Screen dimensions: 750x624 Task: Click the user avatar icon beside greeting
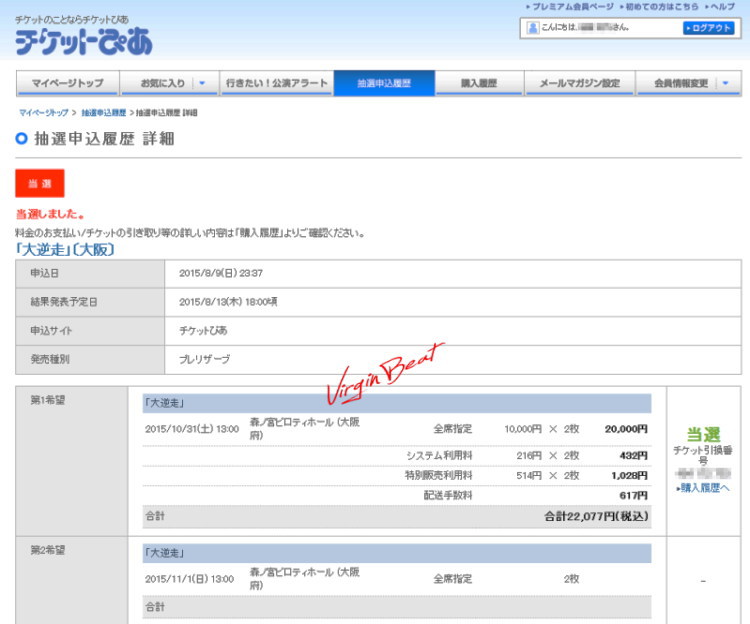tap(532, 28)
